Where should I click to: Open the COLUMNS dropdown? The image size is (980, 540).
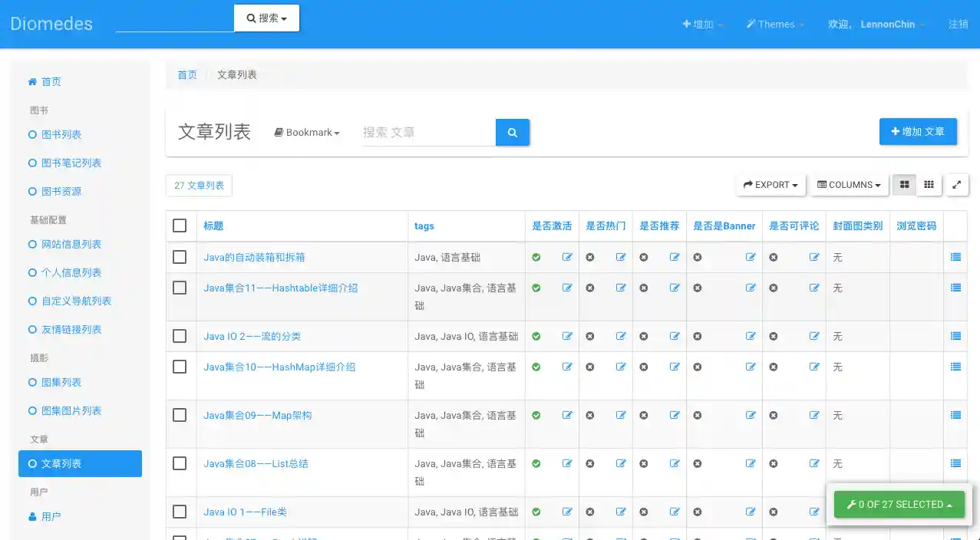(849, 184)
